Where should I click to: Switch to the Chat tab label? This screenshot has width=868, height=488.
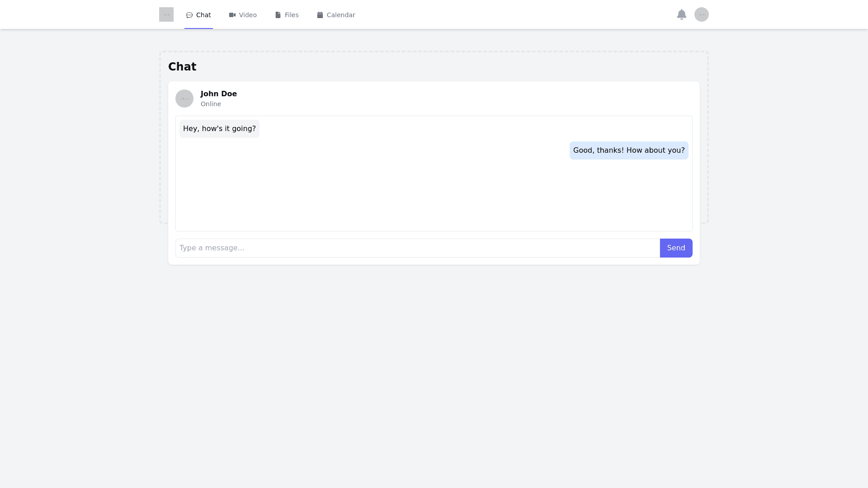203,15
